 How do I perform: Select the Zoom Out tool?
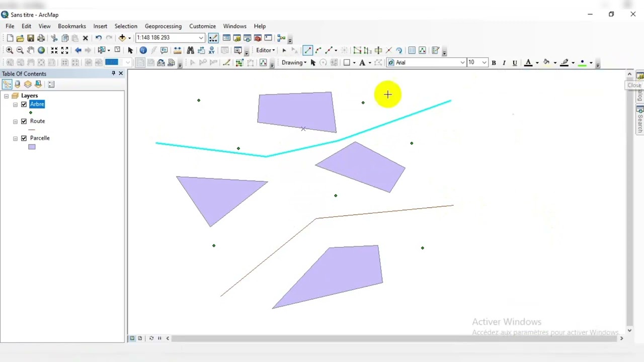point(20,50)
